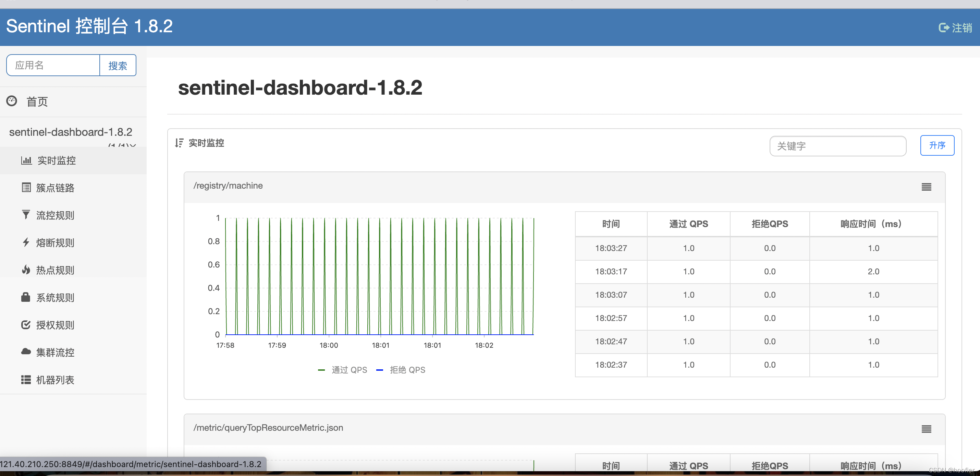Click the dashboard icon next to 首页
This screenshot has width=980, height=476.
click(x=12, y=101)
